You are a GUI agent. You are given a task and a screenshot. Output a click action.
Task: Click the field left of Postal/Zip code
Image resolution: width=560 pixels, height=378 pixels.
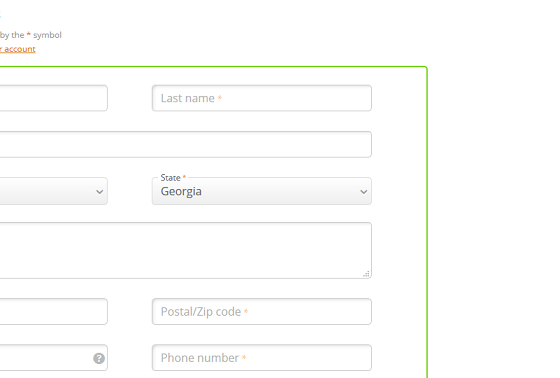[54, 312]
